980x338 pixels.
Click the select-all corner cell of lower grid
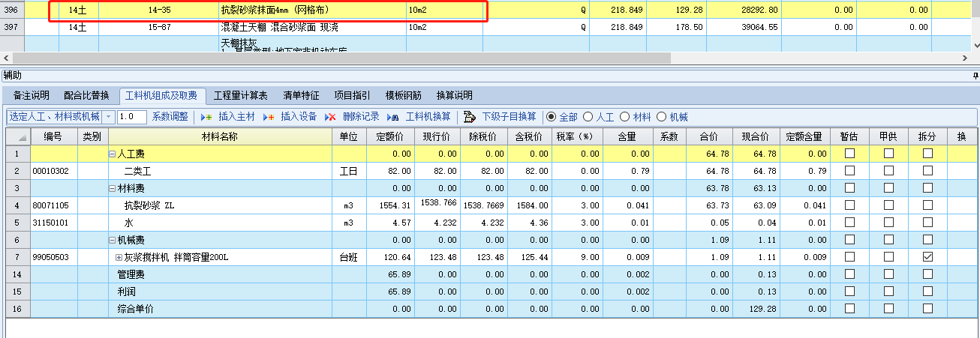pos(18,136)
